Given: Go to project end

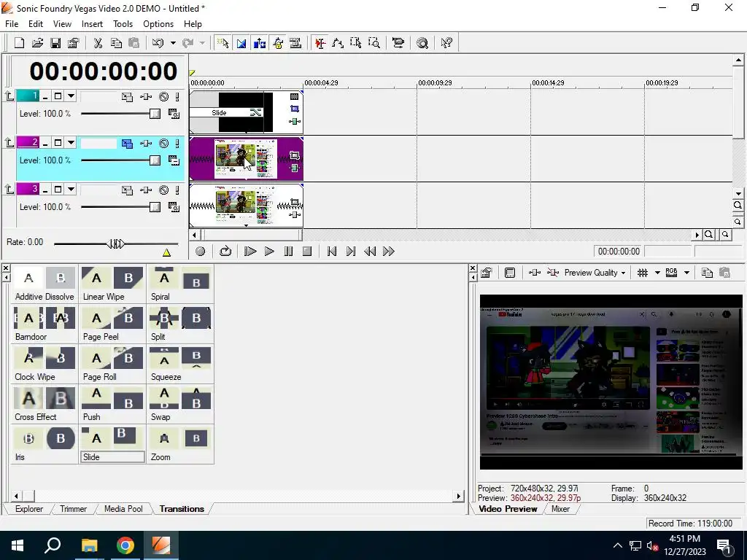Looking at the screenshot, I should pos(351,252).
